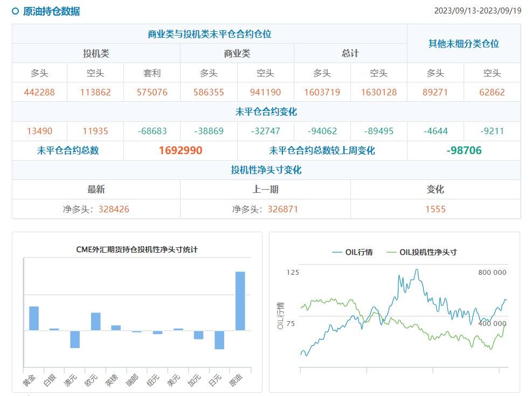Select the date range 2023/09/13-2023/09/19
This screenshot has height=396, width=532.
coord(478,11)
